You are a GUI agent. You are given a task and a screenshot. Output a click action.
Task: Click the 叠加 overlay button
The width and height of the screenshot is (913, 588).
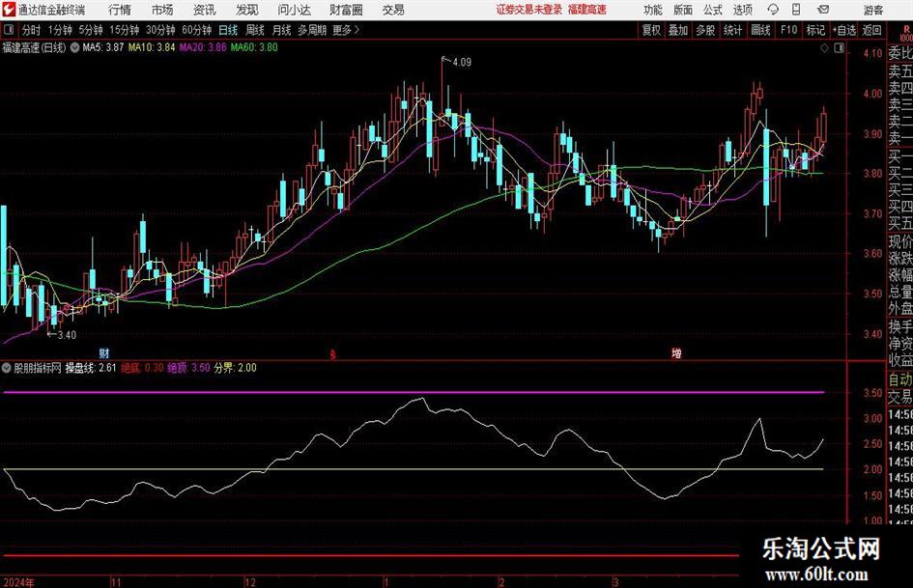pos(678,30)
